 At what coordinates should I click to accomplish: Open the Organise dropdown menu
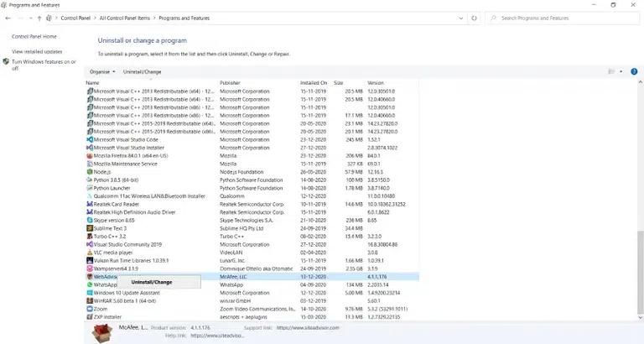coord(102,71)
